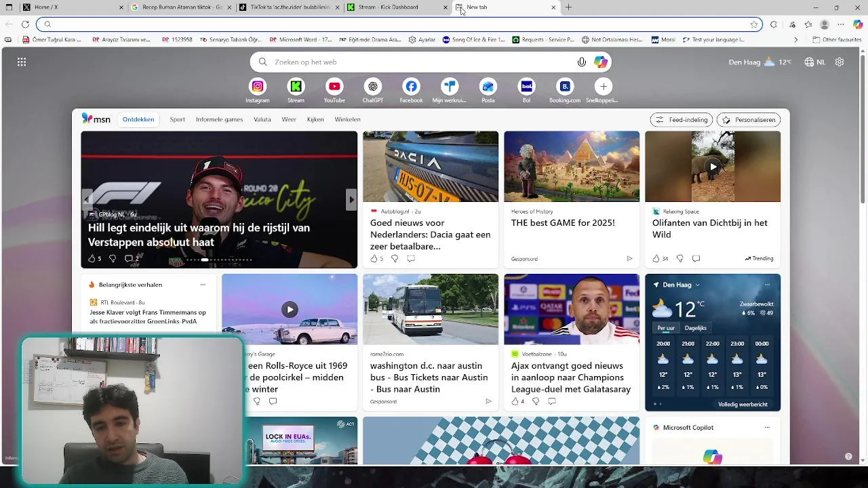This screenshot has height=488, width=868.
Task: Click the Personaliseren button
Action: click(x=749, y=120)
